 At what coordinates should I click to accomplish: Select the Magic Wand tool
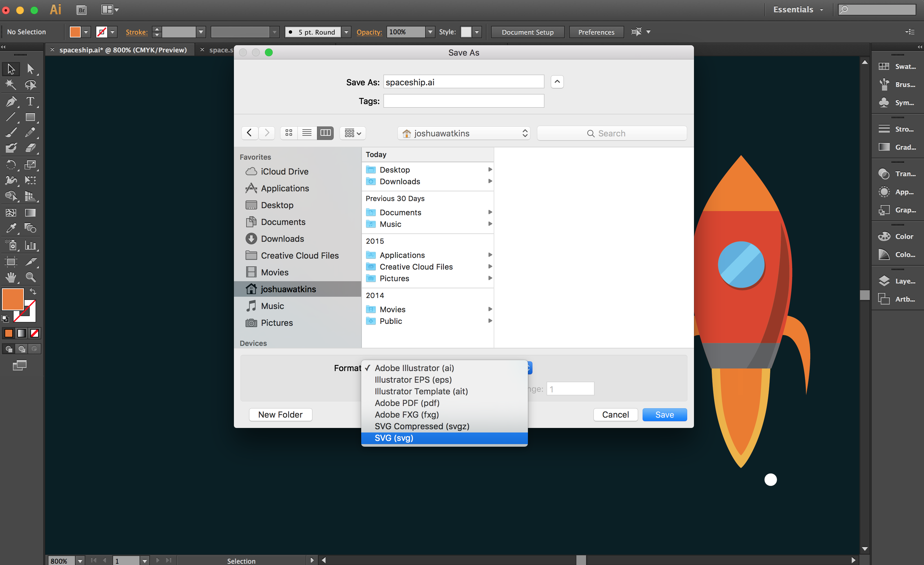coord(11,85)
